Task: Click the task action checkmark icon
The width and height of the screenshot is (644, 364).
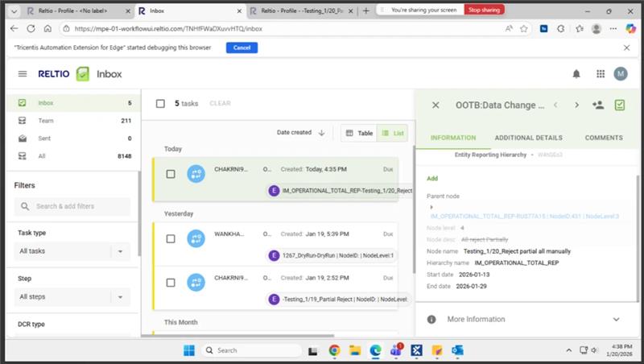Action: [619, 105]
